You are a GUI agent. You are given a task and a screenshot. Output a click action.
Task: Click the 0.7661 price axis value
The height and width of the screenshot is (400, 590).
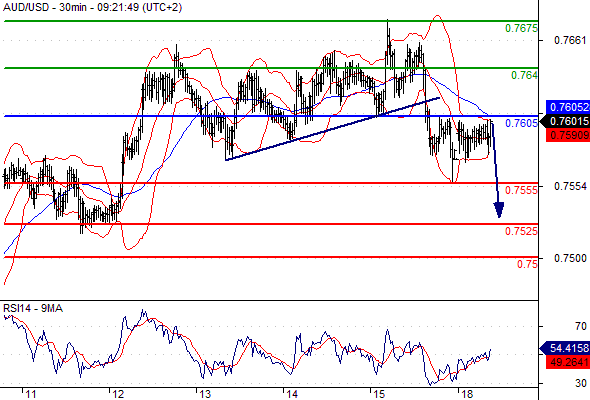(x=570, y=40)
